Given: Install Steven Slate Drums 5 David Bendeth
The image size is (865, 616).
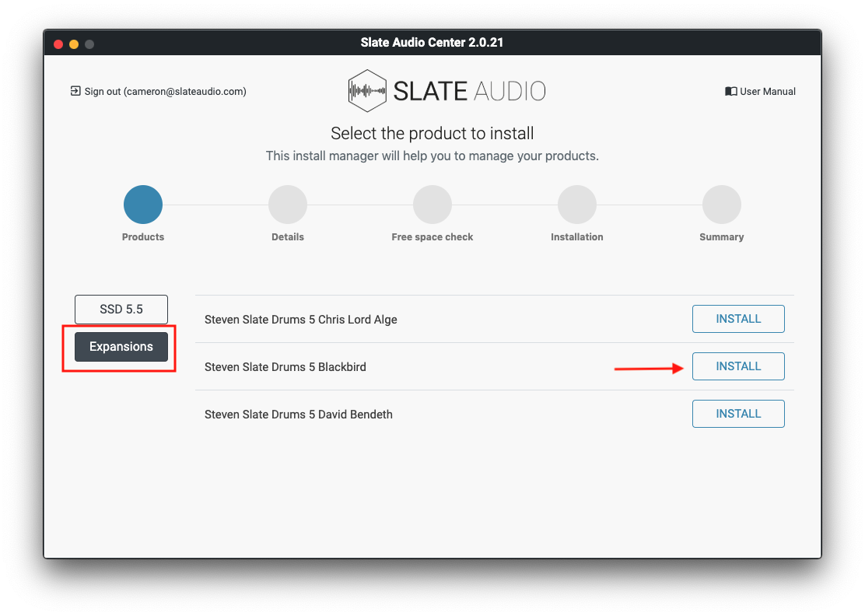Looking at the screenshot, I should pyautogui.click(x=738, y=414).
